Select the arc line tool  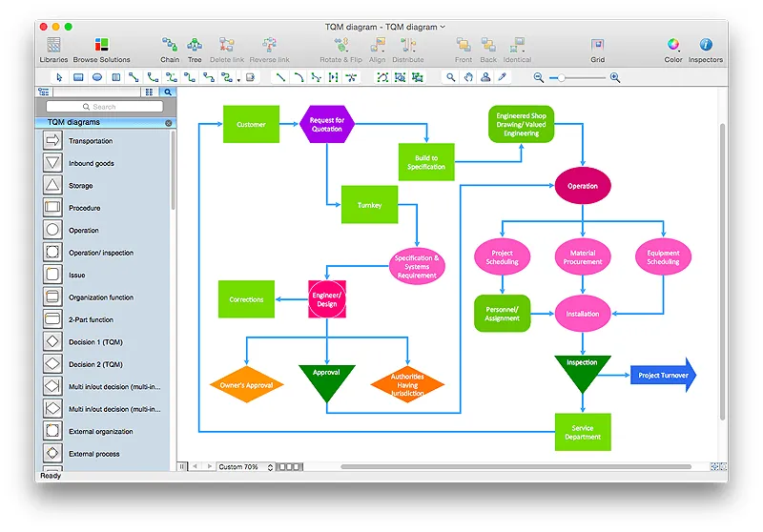coord(299,77)
